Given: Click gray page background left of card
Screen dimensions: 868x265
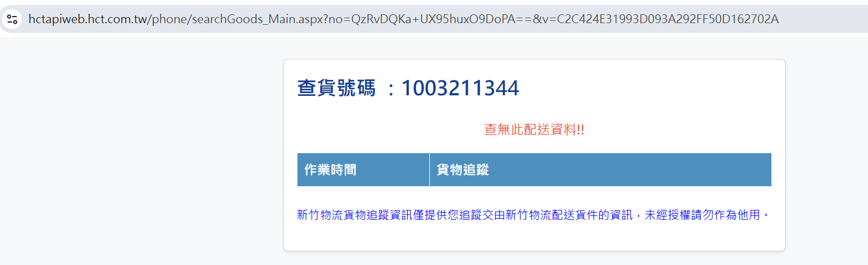Looking at the screenshot, I should click(x=141, y=154).
